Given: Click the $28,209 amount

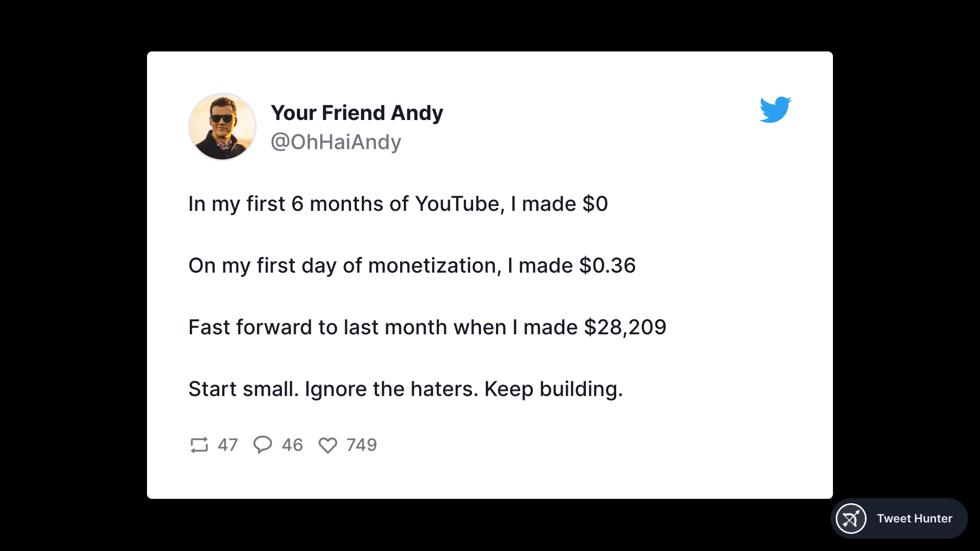Looking at the screenshot, I should pos(625,327).
